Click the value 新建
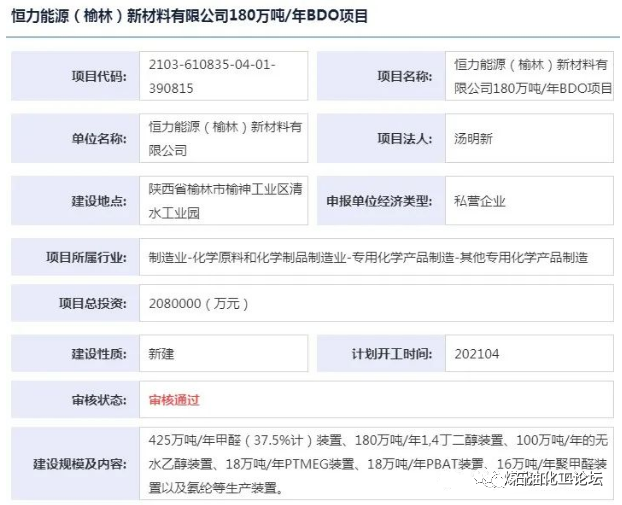622x505 pixels. point(161,353)
